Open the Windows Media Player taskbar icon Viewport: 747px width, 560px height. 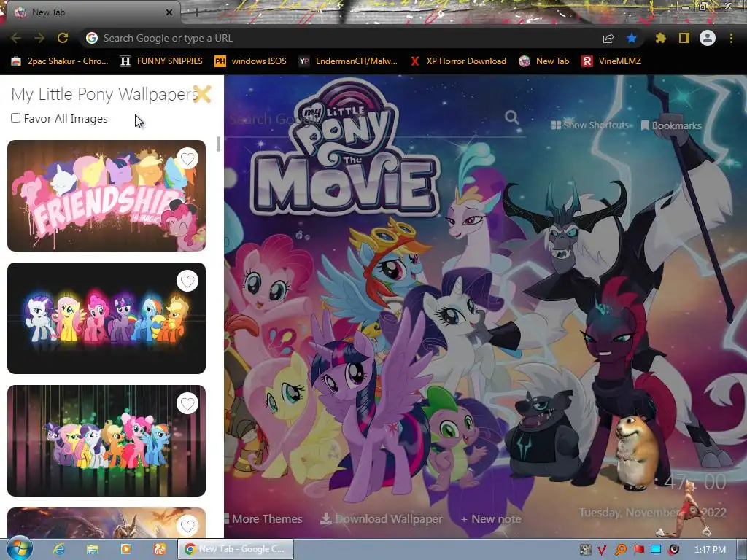125,550
